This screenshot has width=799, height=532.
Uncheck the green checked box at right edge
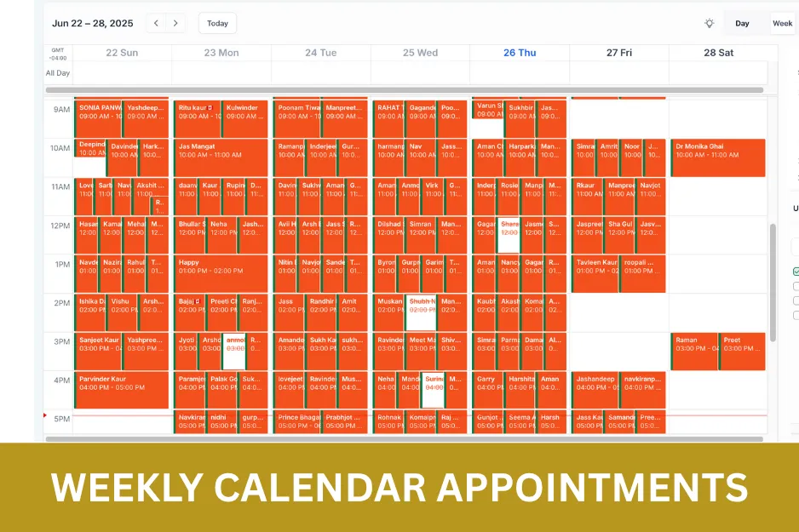pyautogui.click(x=796, y=272)
